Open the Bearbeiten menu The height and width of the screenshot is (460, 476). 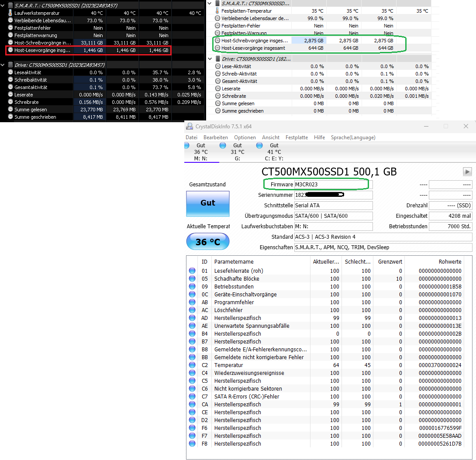(x=216, y=137)
